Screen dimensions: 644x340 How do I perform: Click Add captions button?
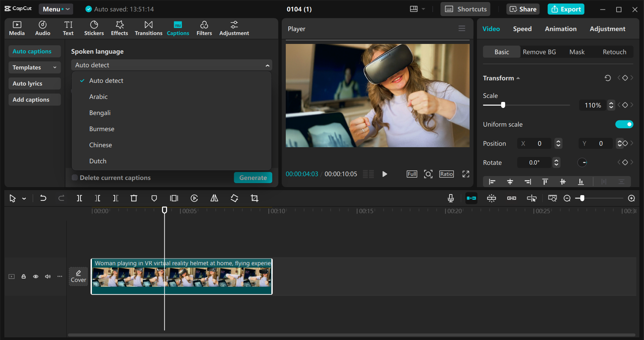tap(34, 100)
